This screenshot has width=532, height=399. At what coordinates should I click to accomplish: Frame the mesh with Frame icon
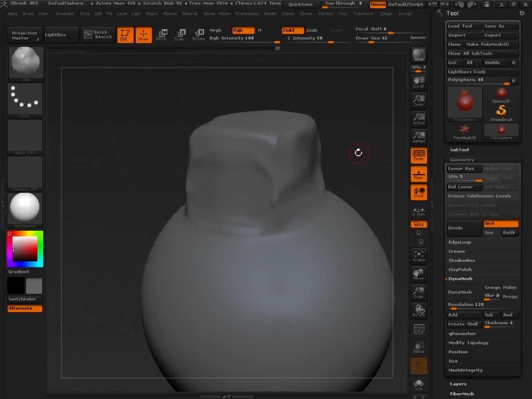419,256
